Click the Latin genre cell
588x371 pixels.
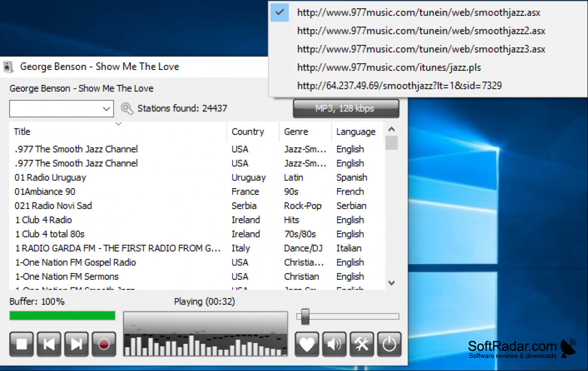click(293, 178)
